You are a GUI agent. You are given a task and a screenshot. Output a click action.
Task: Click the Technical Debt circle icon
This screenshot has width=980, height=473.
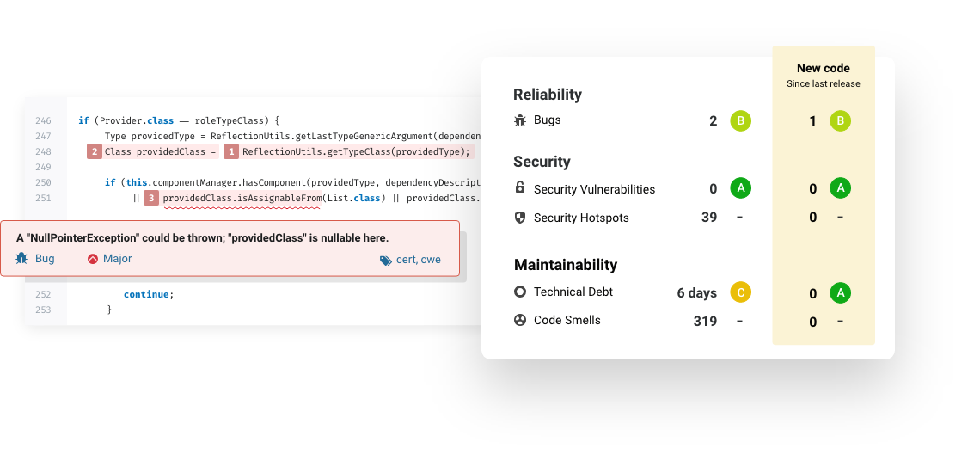coord(519,292)
